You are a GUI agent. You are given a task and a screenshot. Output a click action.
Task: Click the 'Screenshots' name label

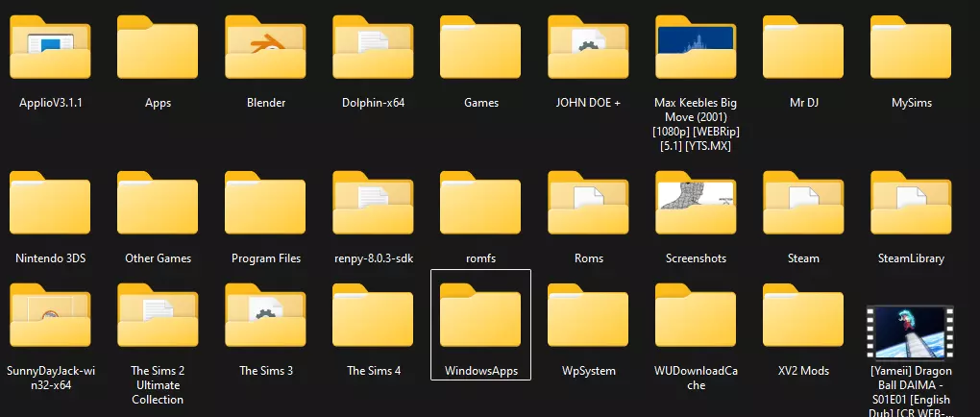[696, 258]
